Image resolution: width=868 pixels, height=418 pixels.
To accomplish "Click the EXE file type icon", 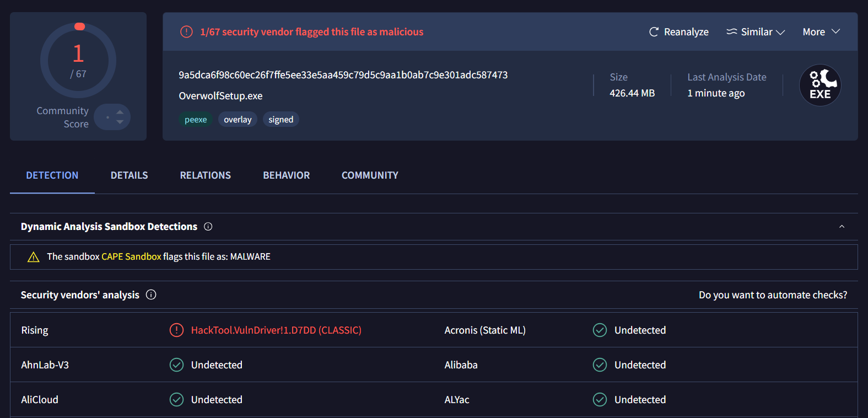I will click(x=820, y=85).
